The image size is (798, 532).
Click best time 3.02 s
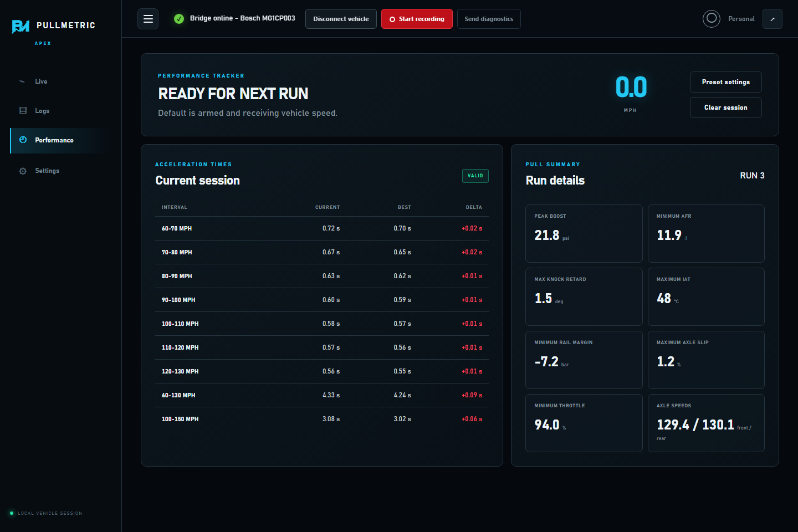pyautogui.click(x=402, y=419)
